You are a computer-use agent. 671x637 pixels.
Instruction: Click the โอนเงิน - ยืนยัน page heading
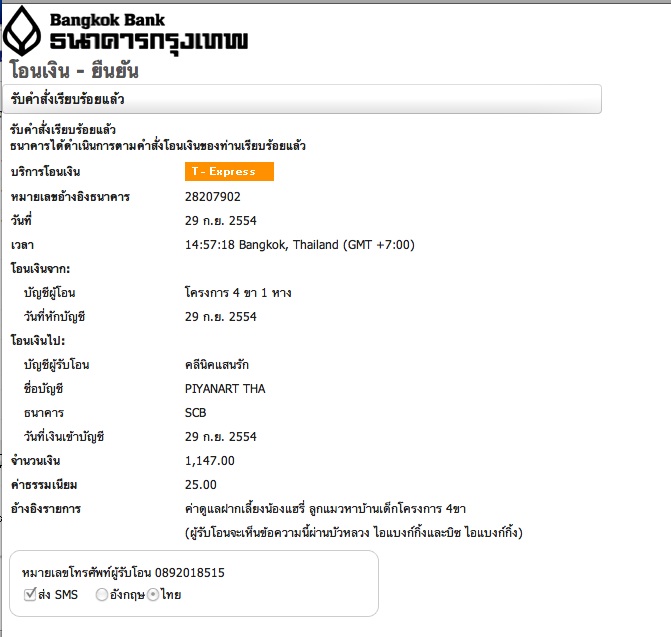(x=74, y=71)
